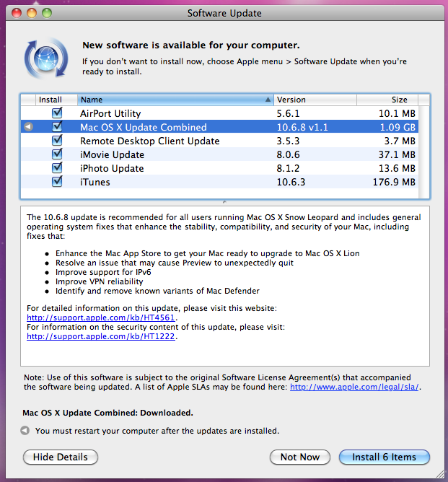Click the update list vertical scrollbar track
This screenshot has width=448, height=482.
click(423, 152)
